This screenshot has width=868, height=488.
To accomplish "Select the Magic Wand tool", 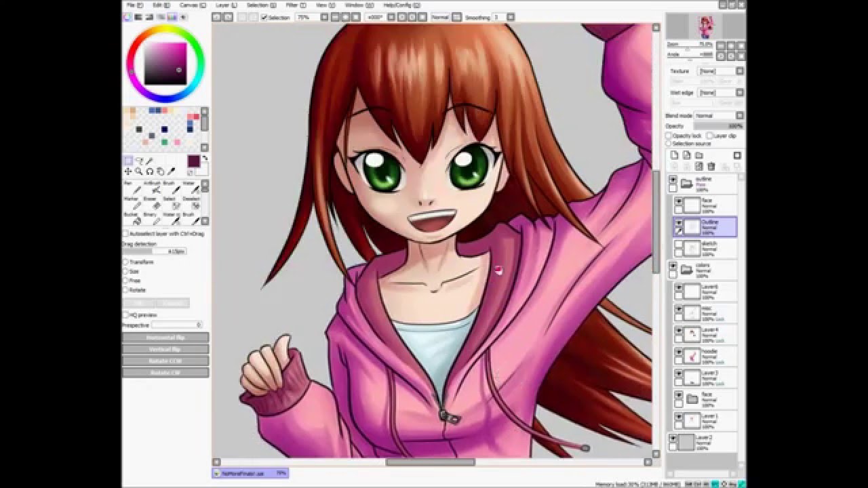I will [149, 161].
